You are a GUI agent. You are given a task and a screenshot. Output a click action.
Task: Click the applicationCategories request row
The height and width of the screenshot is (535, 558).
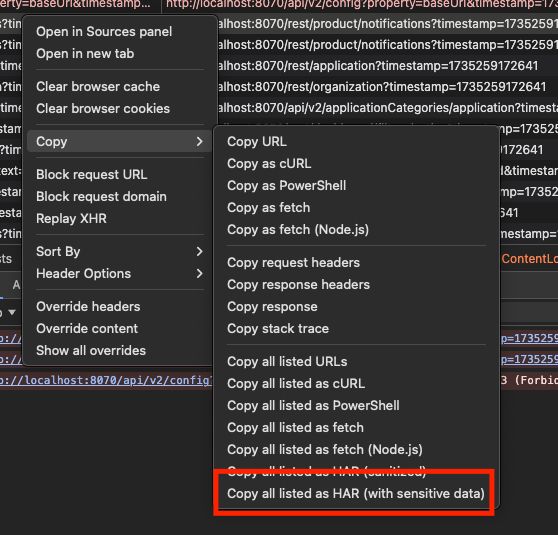pos(388,108)
